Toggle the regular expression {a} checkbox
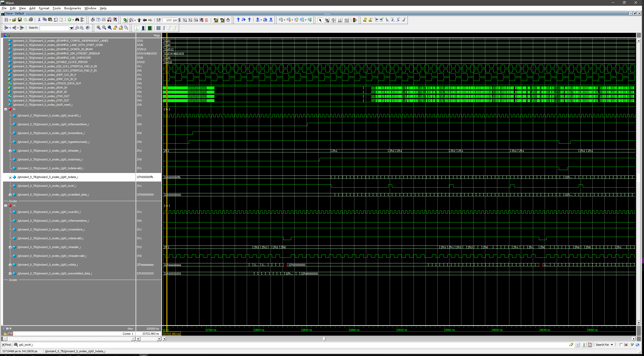This screenshot has height=356, width=644. 621,345
